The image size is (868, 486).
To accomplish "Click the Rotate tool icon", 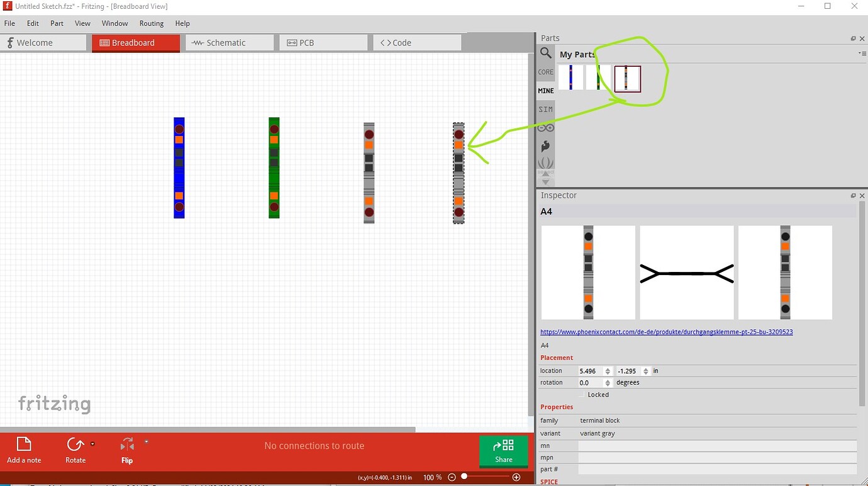I will click(75, 444).
